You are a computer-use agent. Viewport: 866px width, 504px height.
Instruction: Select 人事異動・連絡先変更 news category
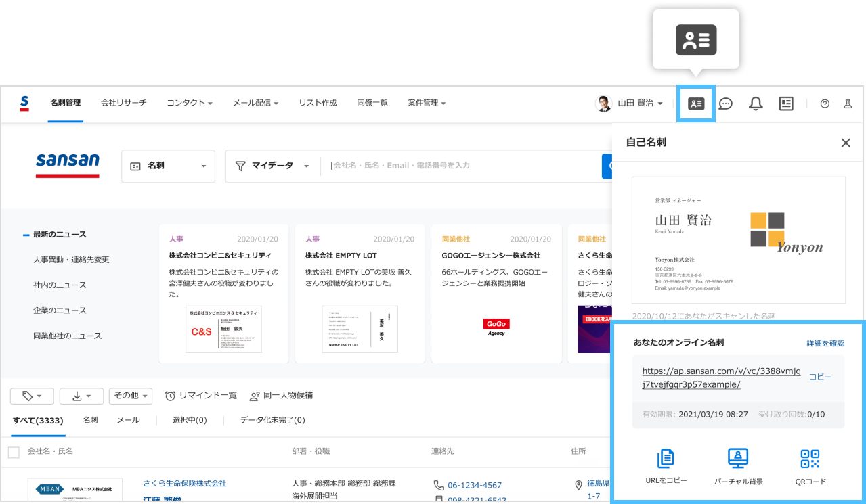(71, 260)
